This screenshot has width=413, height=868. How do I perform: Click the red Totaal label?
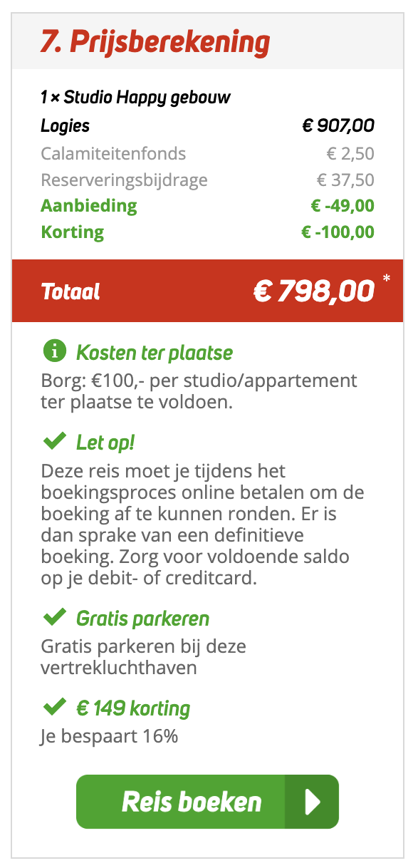click(70, 291)
